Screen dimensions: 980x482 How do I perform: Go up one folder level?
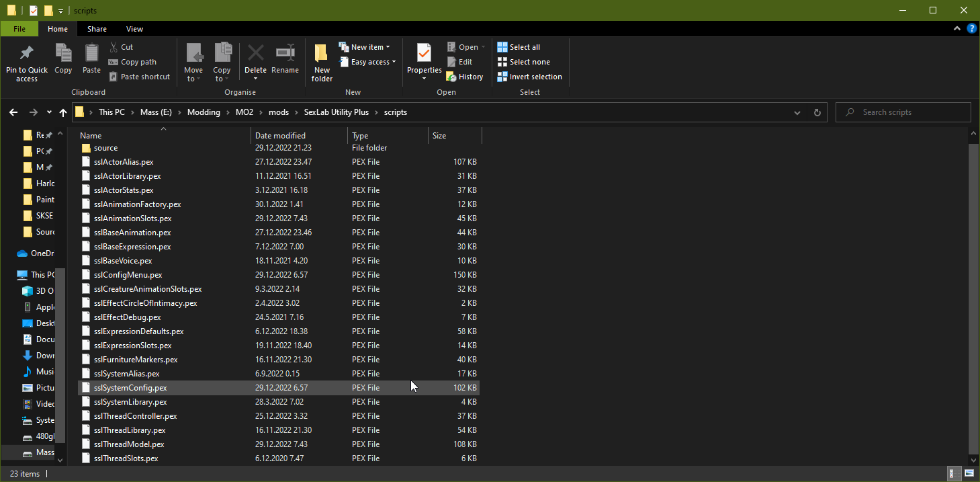[x=63, y=112]
